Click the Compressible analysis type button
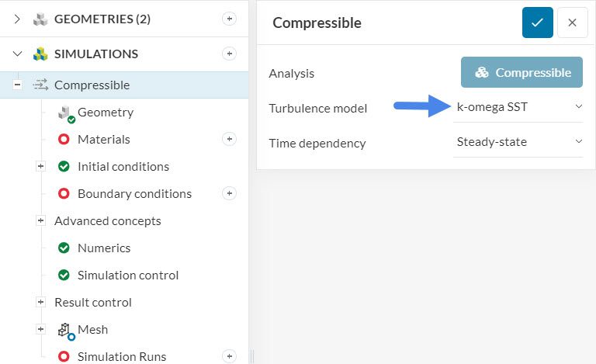 521,72
